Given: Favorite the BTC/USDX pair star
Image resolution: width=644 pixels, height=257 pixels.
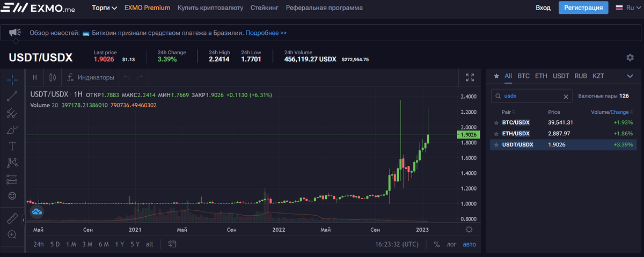Looking at the screenshot, I should click(x=496, y=122).
